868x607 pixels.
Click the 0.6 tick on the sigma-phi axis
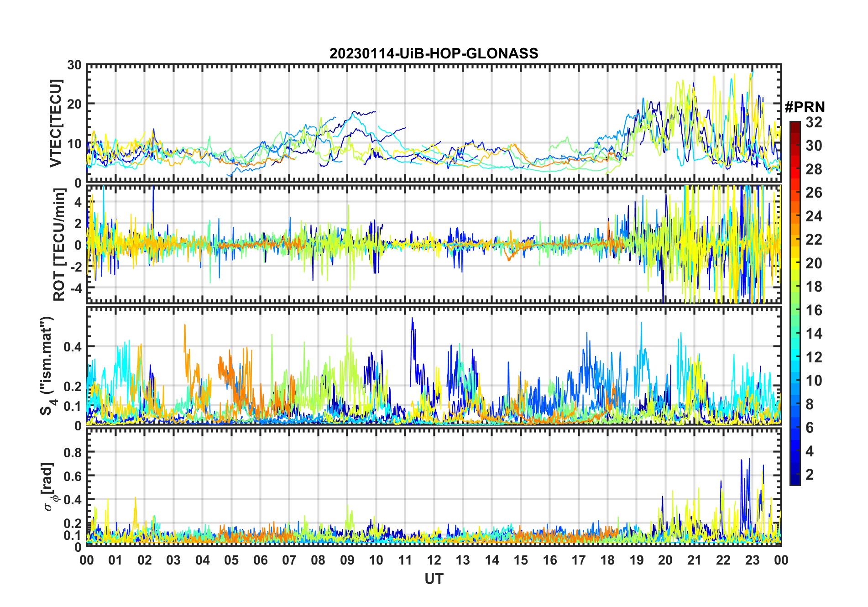tap(73, 476)
